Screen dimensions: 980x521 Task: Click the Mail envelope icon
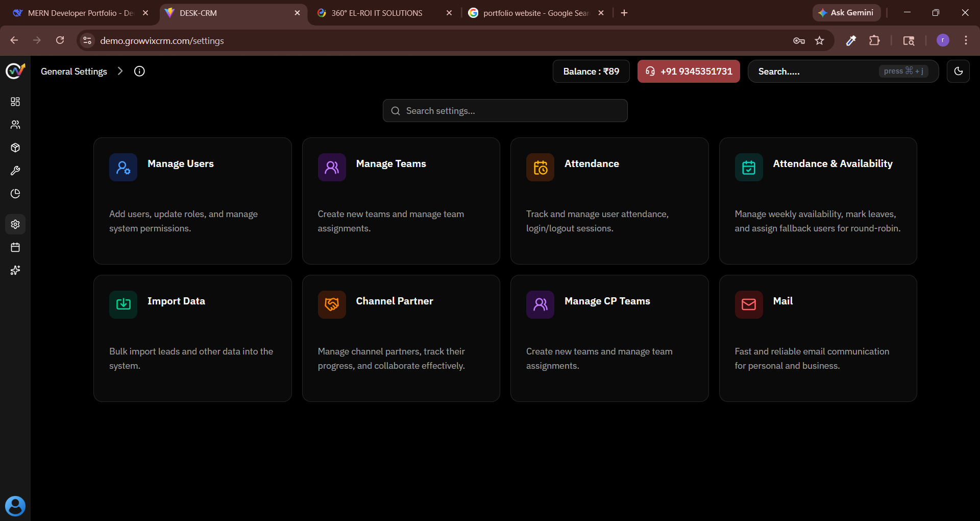pos(749,304)
